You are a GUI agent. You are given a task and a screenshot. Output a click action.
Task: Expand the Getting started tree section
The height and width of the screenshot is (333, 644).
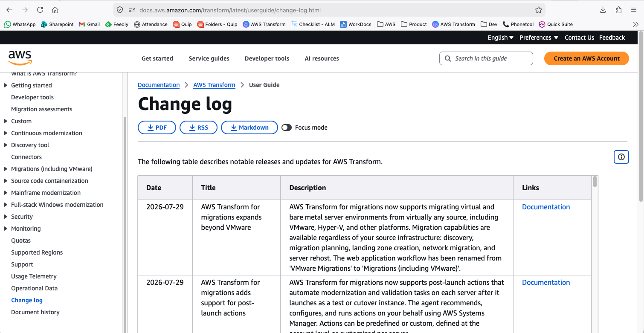click(6, 85)
